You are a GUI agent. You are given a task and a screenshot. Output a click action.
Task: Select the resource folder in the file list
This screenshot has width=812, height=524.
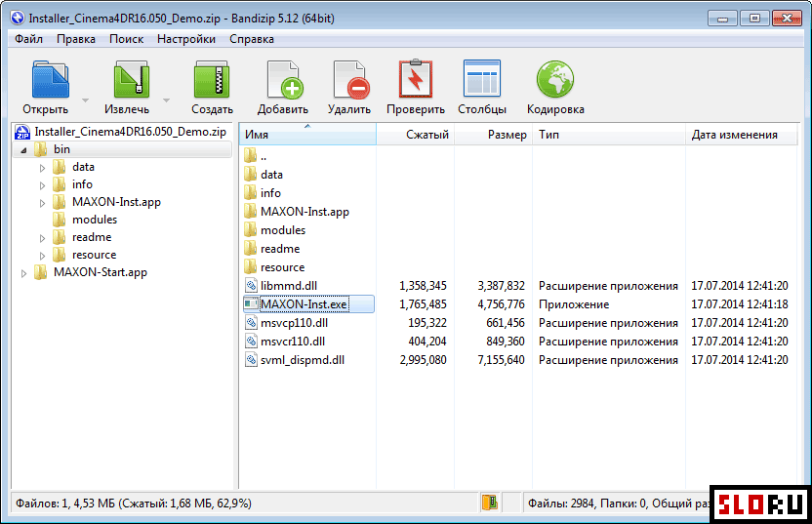click(274, 267)
